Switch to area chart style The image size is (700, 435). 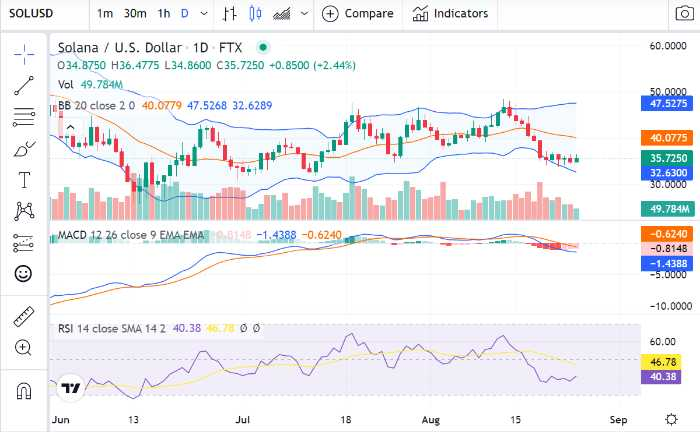coord(282,14)
